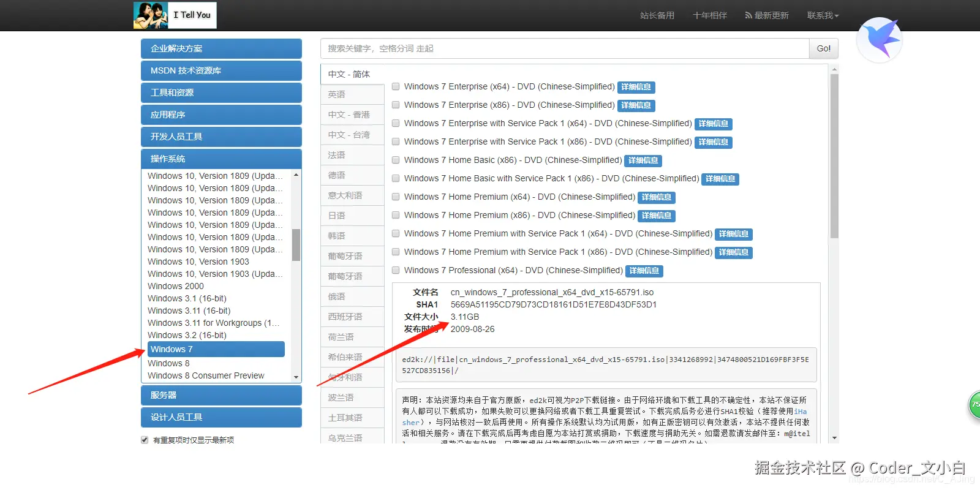This screenshot has height=490, width=980.
Task: Click the Go! search button
Action: click(824, 48)
